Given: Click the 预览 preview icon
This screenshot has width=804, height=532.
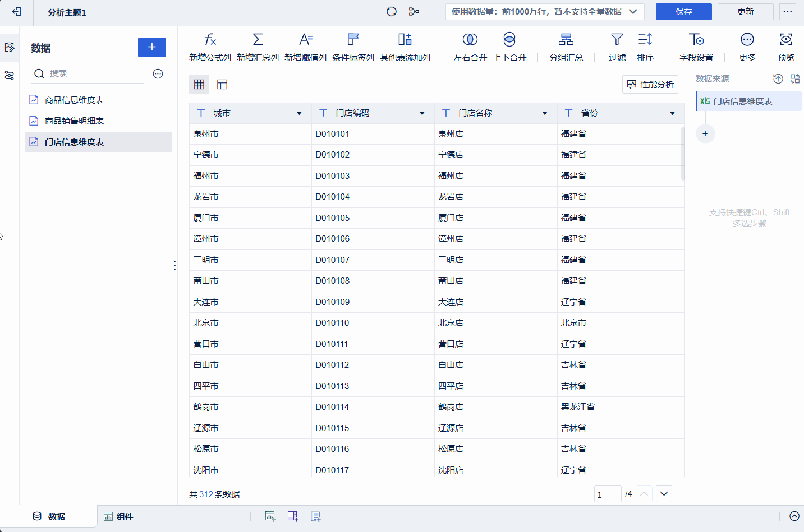Looking at the screenshot, I should [785, 40].
